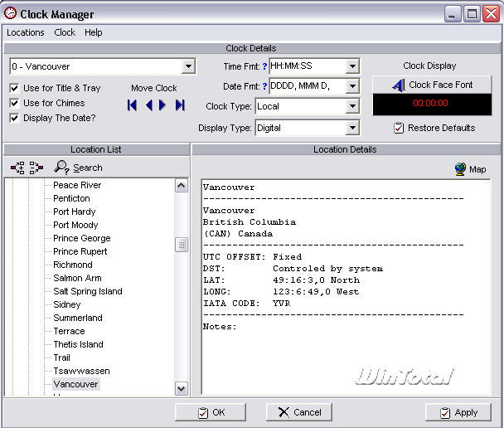Viewport: 504px width, 428px height.
Task: Open the Display Type dropdown
Action: click(352, 128)
